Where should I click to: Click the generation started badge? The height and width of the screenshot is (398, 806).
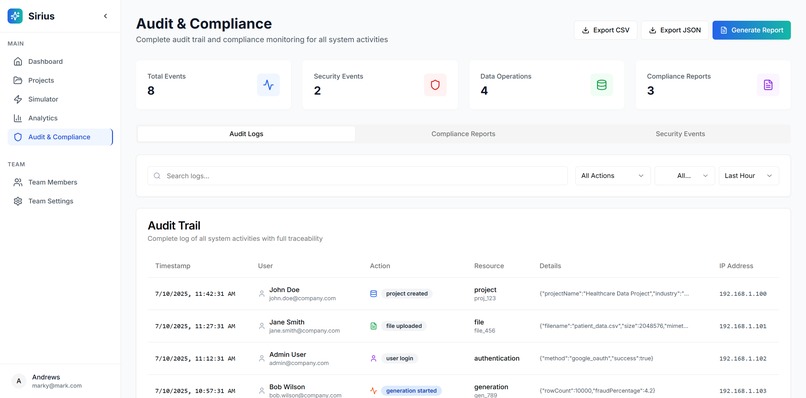tap(411, 391)
